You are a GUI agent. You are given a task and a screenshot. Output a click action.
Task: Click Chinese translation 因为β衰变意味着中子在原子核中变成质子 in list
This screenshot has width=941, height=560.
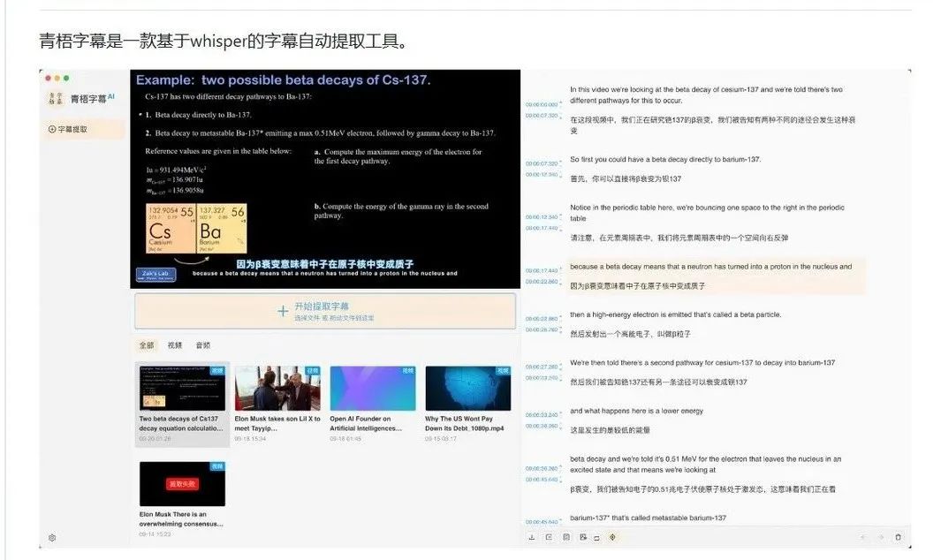[x=637, y=286]
